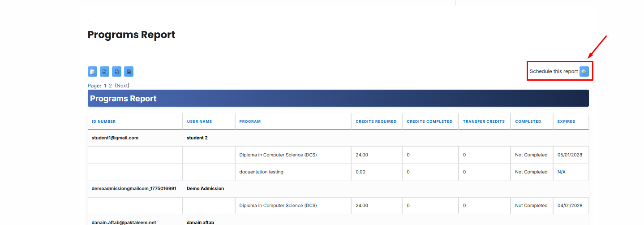Open report settings via the page-with-gear icon
Viewport: 644px width, 225px height.
point(92,71)
